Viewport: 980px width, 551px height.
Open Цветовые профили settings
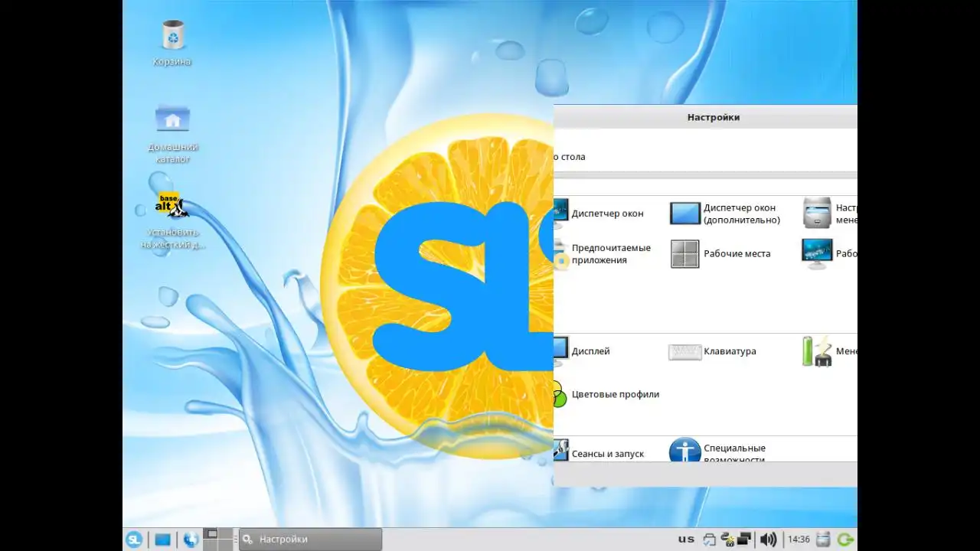pos(606,394)
